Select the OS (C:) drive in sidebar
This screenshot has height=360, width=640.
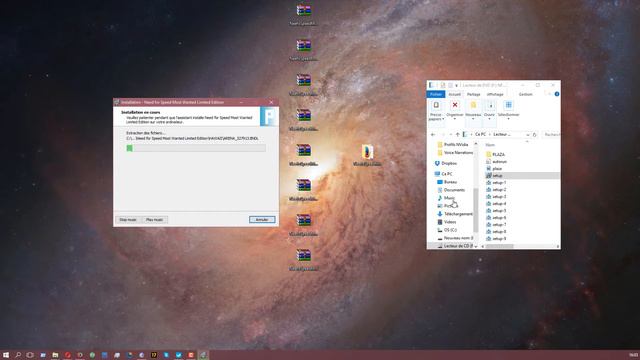pyautogui.click(x=447, y=230)
